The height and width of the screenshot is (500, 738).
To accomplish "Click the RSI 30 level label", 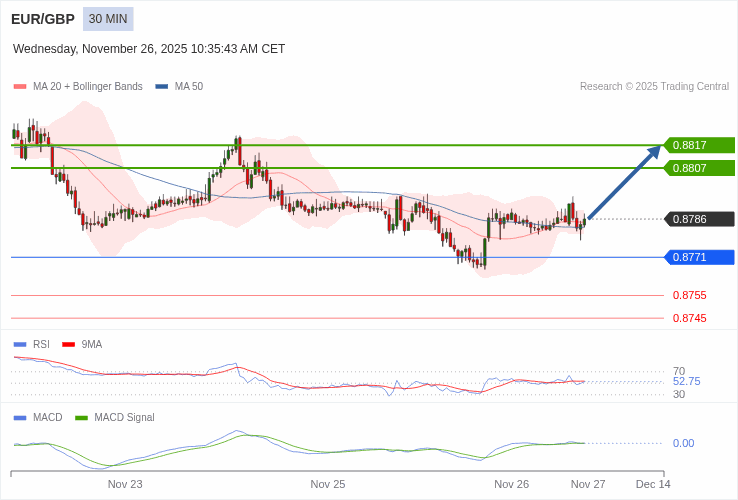I will pyautogui.click(x=679, y=394).
